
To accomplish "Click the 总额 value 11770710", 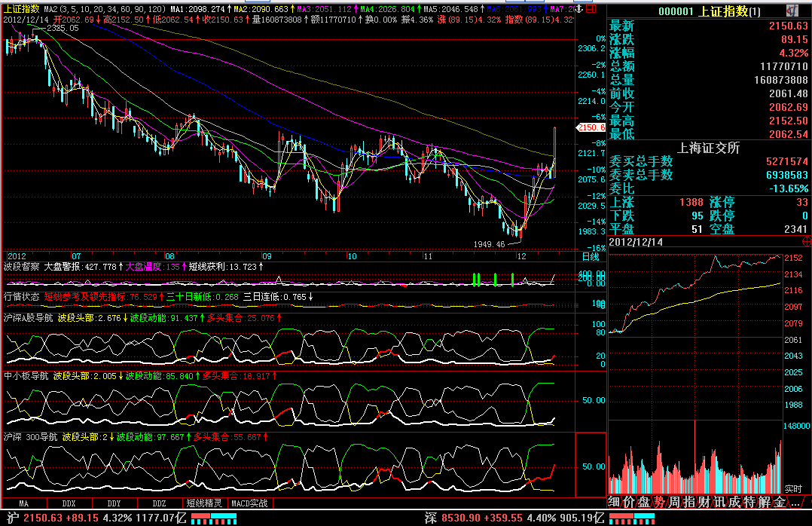I will tap(784, 66).
